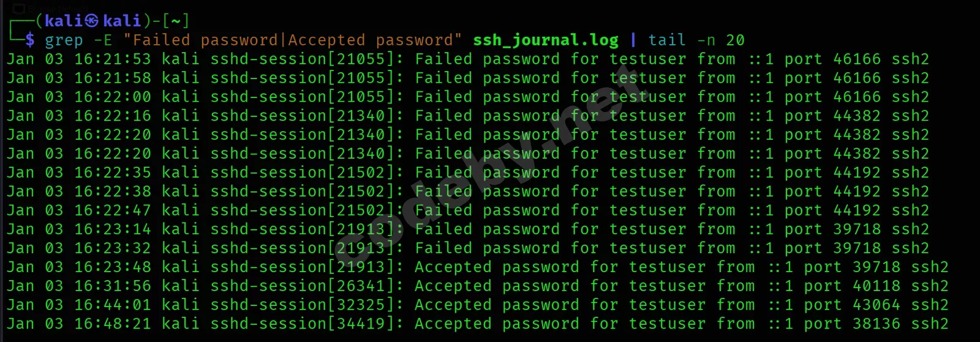Viewport: 980px width, 342px height.
Task: Click the dollar sign prompt symbol
Action: pyautogui.click(x=30, y=40)
